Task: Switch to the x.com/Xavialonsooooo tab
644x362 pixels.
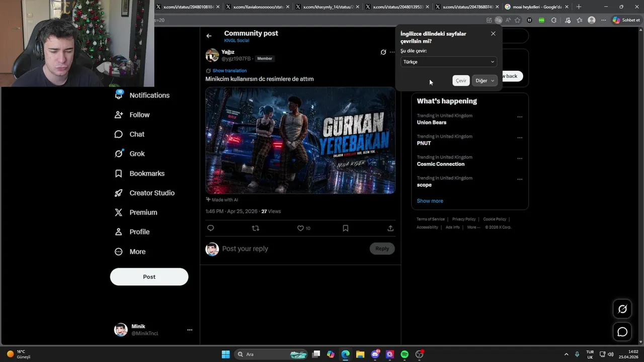Action: [x=258, y=7]
